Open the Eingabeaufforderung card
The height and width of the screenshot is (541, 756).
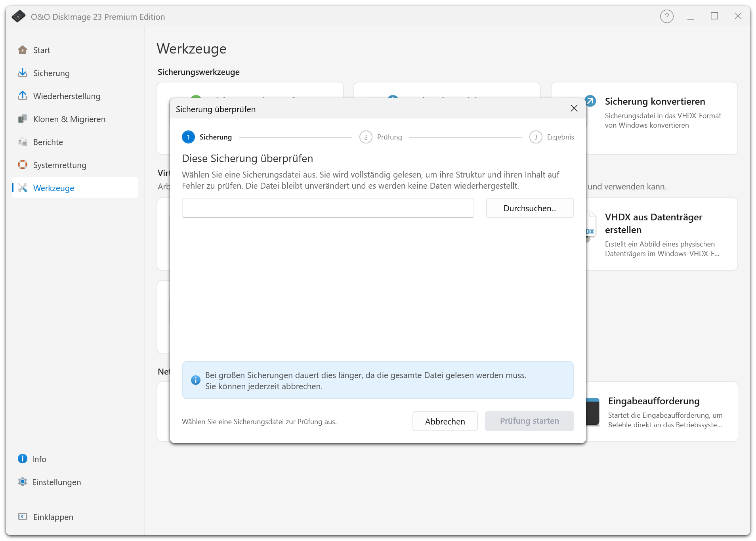(x=662, y=411)
